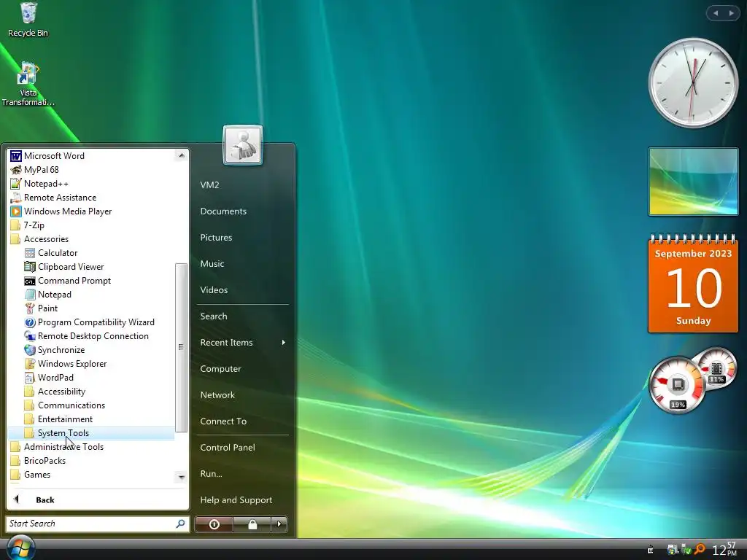Select the Vista Transformation desktop shortcut
The height and width of the screenshot is (560, 747).
pyautogui.click(x=28, y=84)
